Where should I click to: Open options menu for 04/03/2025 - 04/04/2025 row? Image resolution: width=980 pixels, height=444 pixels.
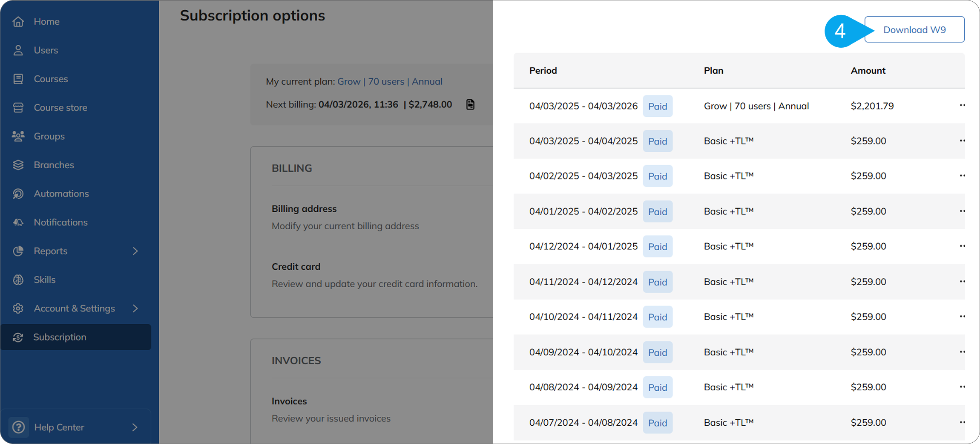pyautogui.click(x=962, y=141)
